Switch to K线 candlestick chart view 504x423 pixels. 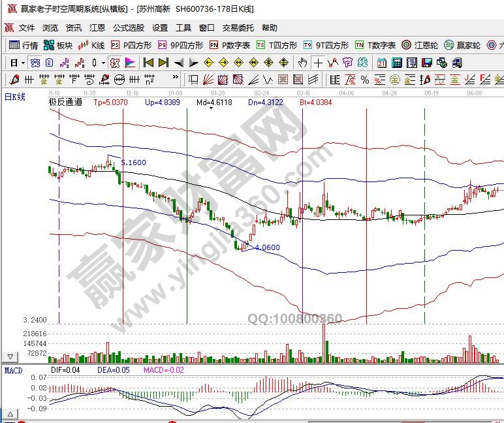click(x=91, y=45)
